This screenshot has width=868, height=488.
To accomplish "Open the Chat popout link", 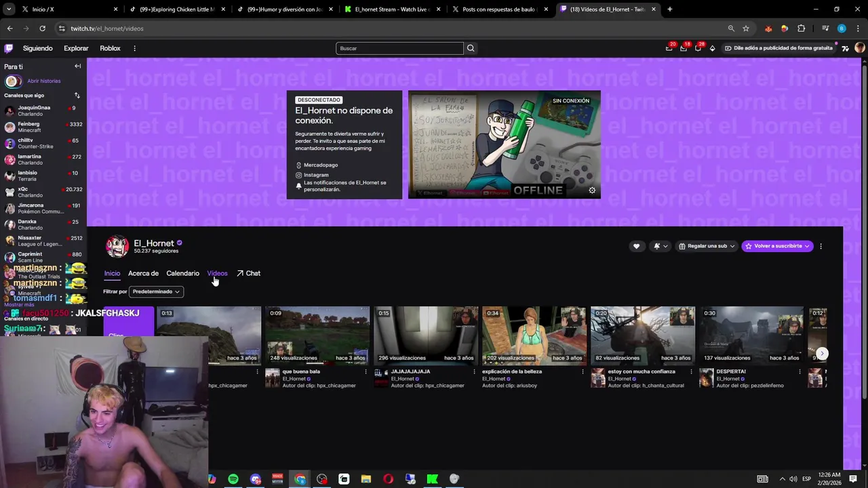I will click(248, 273).
